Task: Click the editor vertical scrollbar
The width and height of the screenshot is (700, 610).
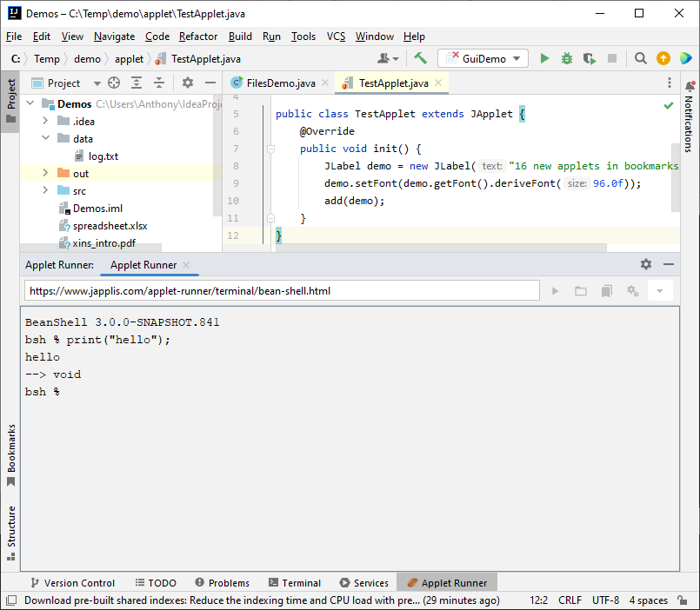Action: (x=676, y=177)
